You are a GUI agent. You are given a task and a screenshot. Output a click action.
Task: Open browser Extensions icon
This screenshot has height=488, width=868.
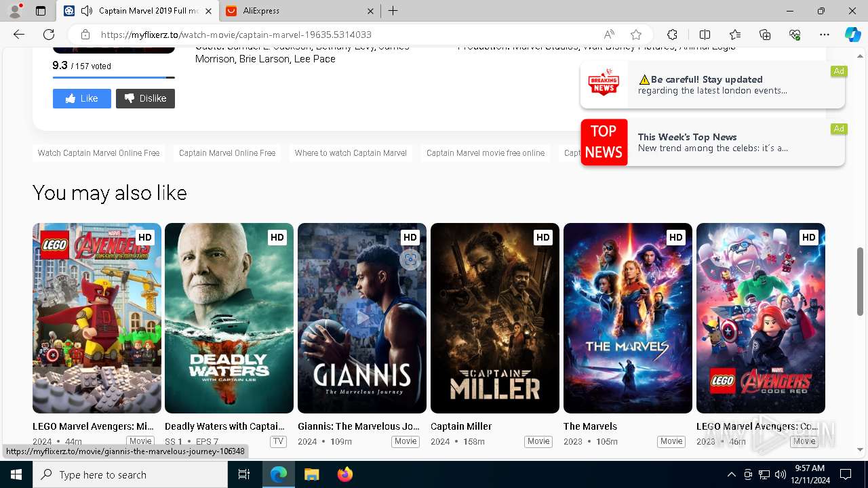(x=672, y=35)
